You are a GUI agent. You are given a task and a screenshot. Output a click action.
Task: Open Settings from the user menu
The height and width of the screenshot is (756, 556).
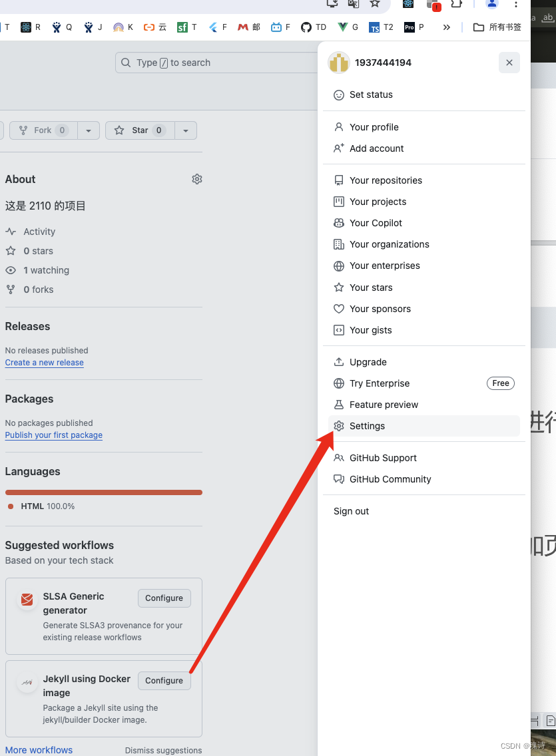pyautogui.click(x=424, y=426)
